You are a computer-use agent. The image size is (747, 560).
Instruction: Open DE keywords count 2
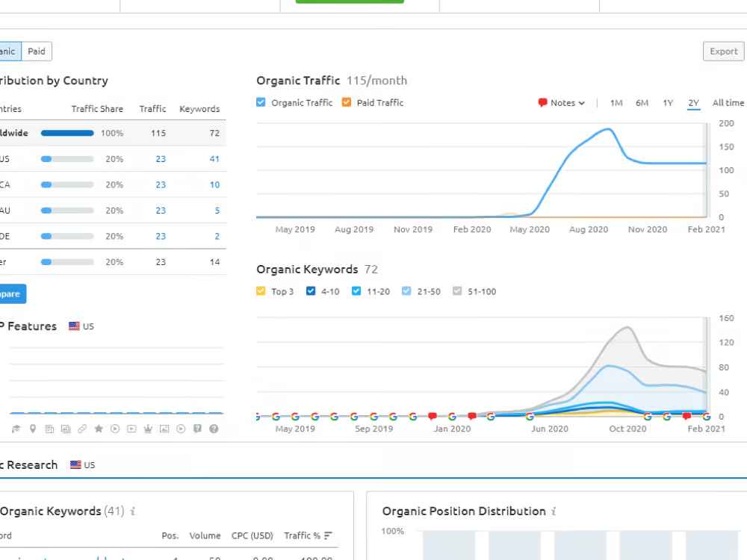[x=217, y=236]
